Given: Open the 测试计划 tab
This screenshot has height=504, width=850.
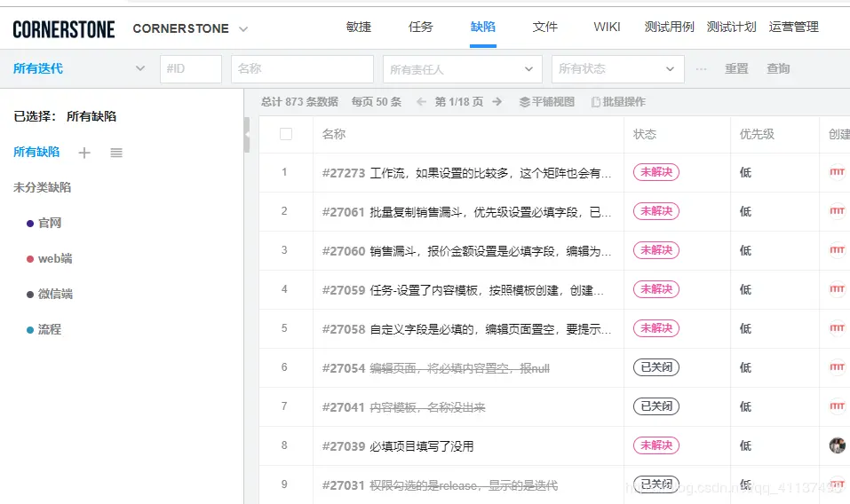Looking at the screenshot, I should point(731,28).
